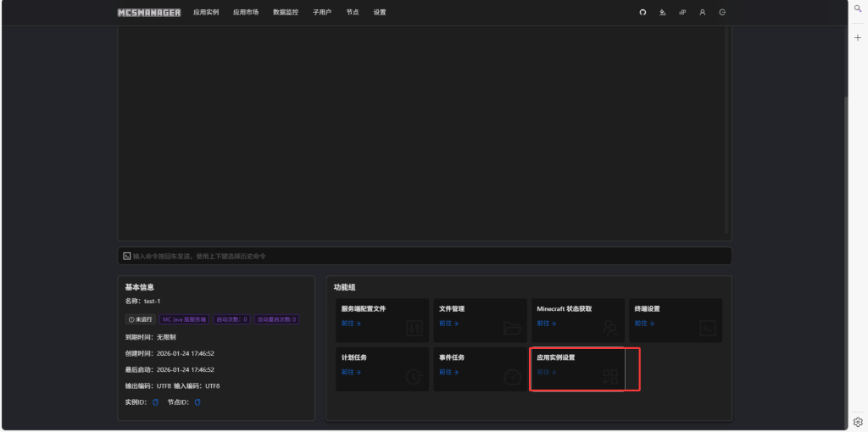Open the GitHub icon in top bar
This screenshot has width=868, height=432.
[642, 13]
